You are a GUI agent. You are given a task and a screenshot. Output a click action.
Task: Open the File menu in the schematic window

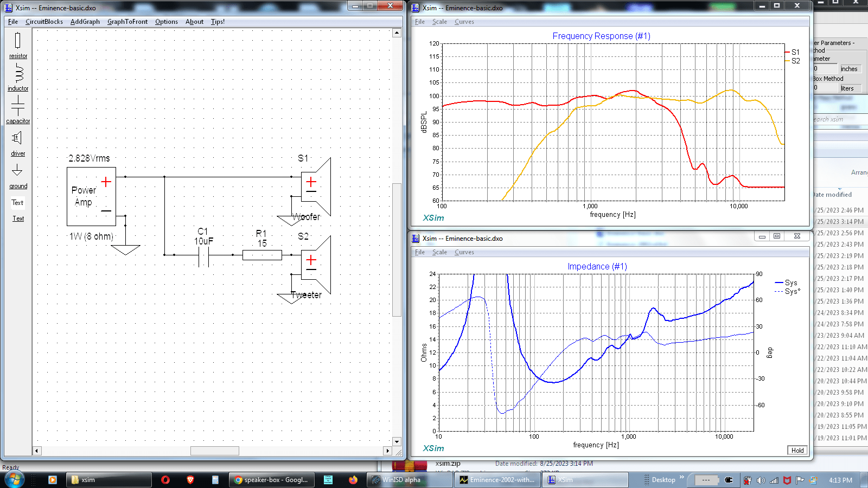(13, 22)
